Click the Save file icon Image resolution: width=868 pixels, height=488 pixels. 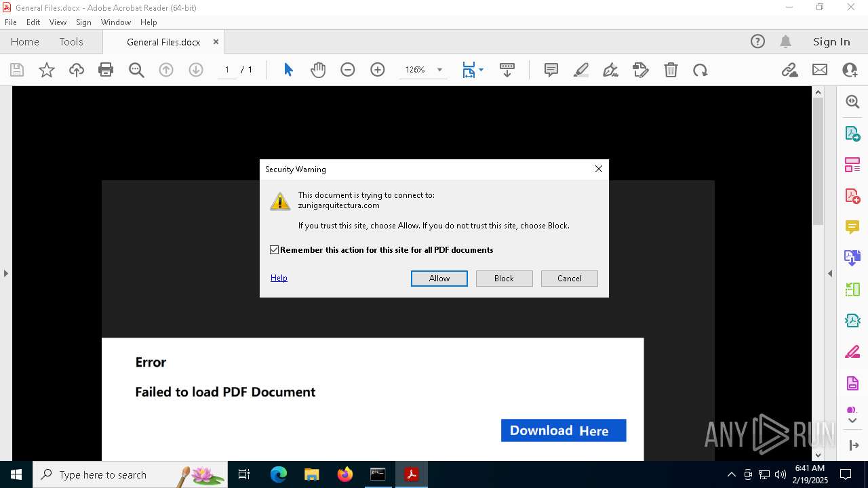click(x=17, y=70)
